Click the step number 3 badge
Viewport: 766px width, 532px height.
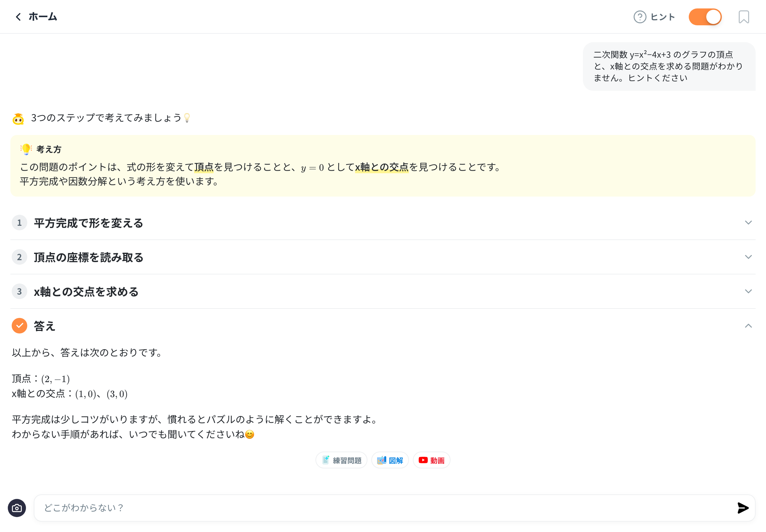(x=19, y=291)
